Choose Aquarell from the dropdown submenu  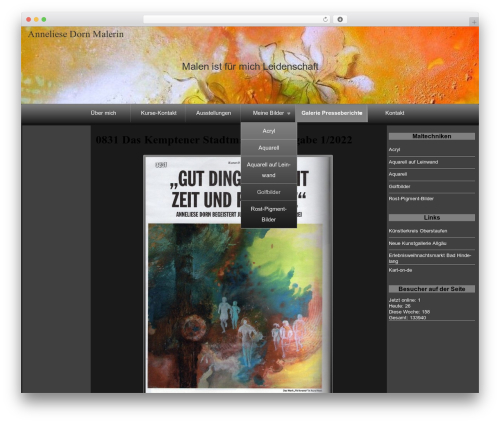[269, 148]
